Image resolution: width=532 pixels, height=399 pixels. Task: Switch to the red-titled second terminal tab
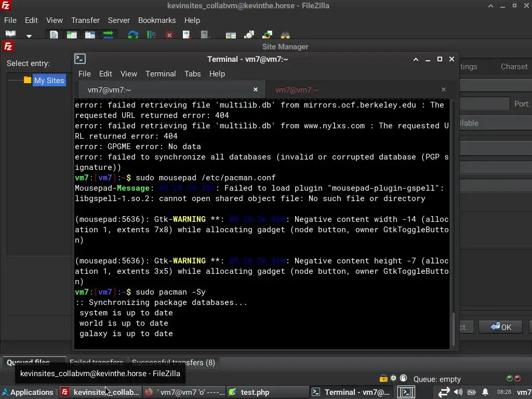360,90
